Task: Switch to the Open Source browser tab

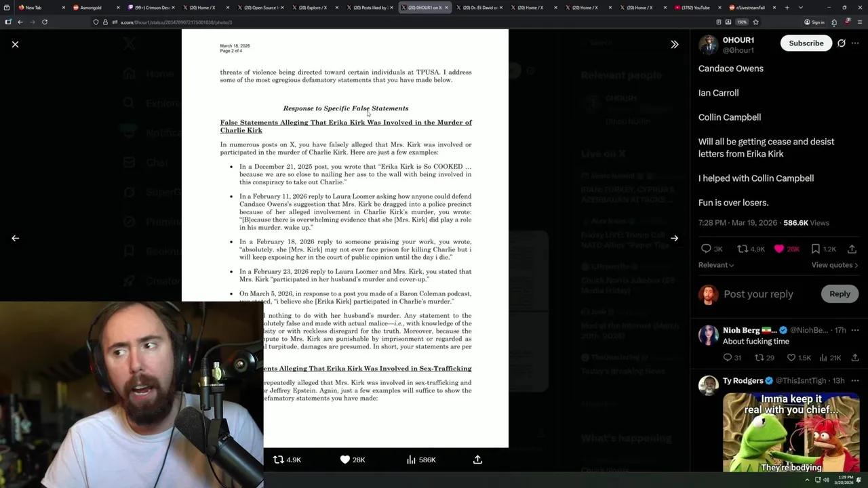Action: [x=260, y=7]
